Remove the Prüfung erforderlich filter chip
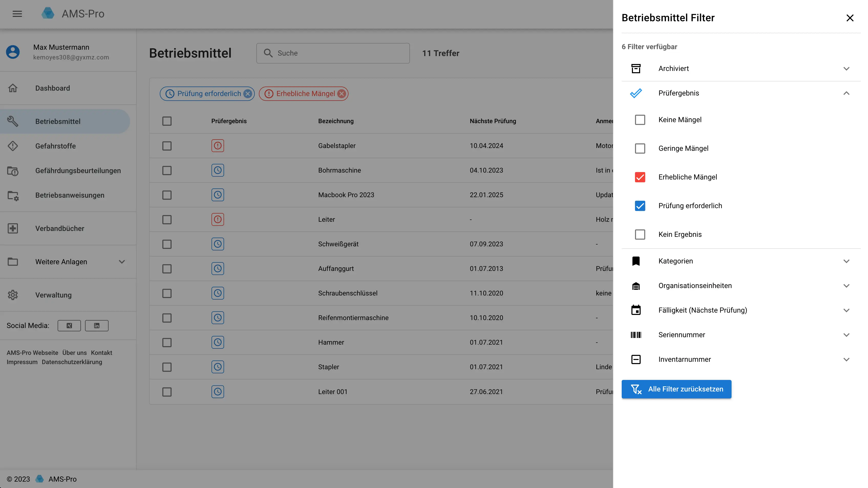The width and height of the screenshot is (868, 488). pyautogui.click(x=248, y=94)
